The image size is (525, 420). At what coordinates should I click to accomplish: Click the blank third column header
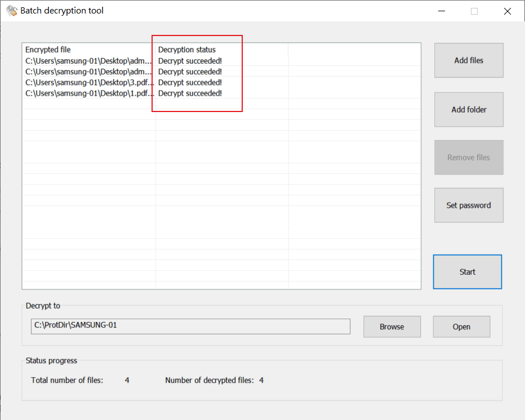click(354, 50)
